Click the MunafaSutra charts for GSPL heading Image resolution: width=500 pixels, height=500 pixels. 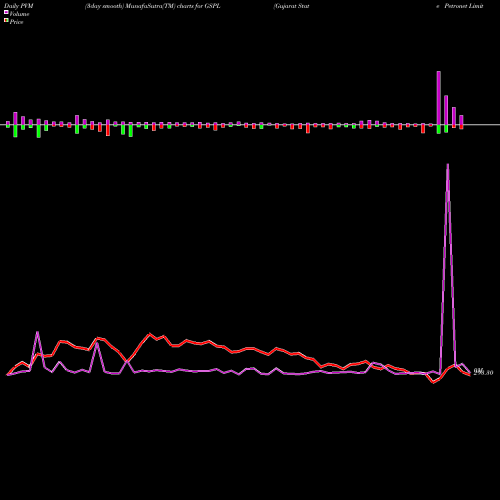pyautogui.click(x=153, y=6)
